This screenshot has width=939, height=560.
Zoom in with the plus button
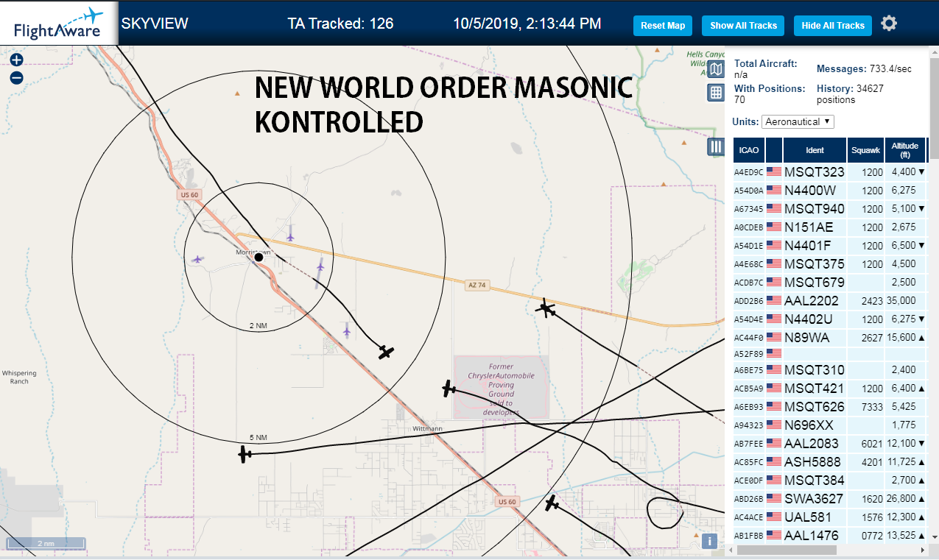[x=16, y=60]
